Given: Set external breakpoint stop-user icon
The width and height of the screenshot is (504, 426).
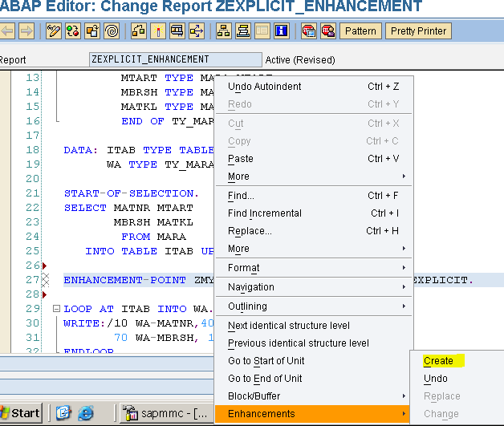Looking at the screenshot, I should click(328, 31).
